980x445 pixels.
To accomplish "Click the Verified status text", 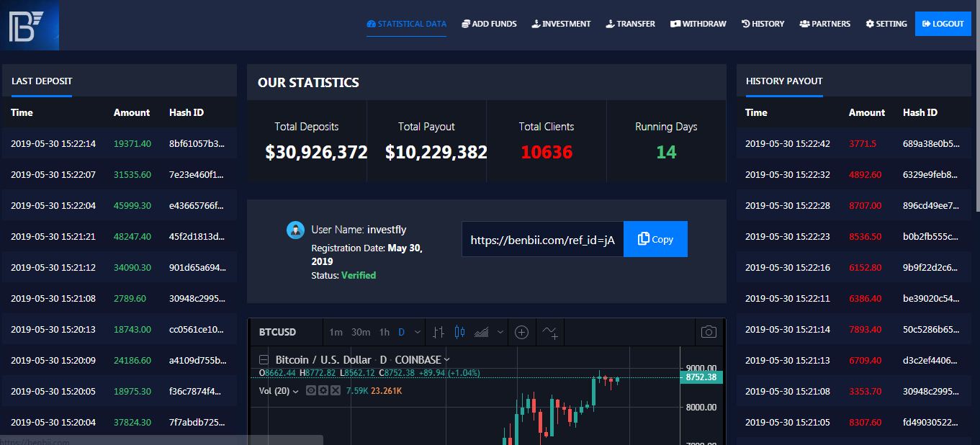I will pos(359,275).
